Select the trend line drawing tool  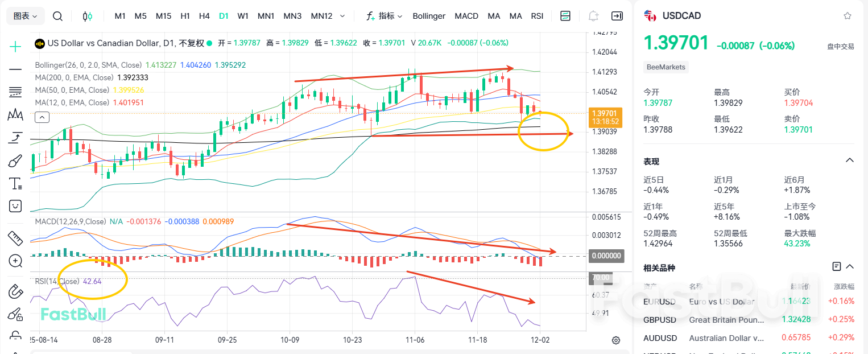[x=15, y=69]
